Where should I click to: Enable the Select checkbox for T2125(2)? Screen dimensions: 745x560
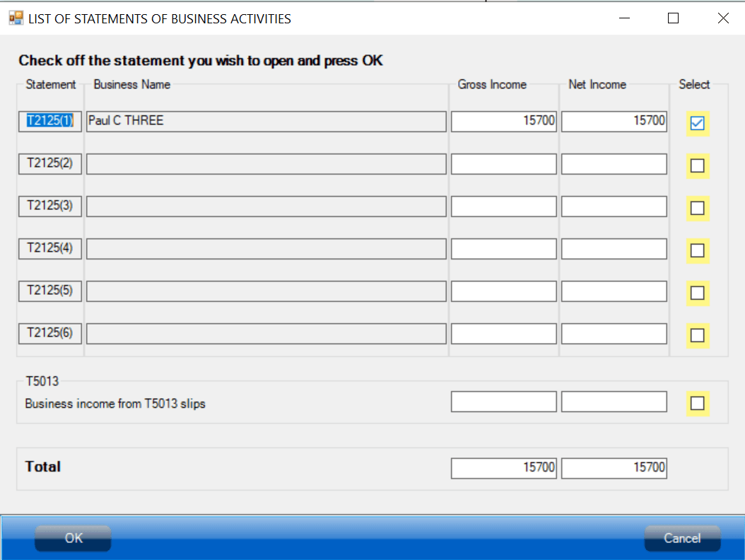[x=697, y=165]
